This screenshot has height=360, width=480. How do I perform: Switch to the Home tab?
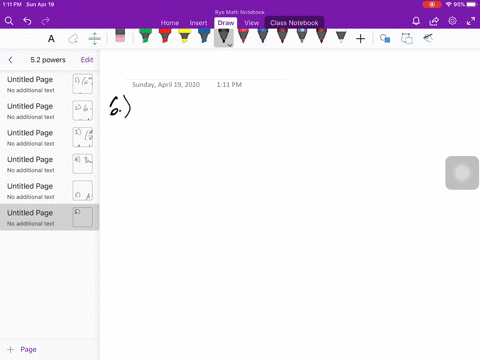[170, 23]
